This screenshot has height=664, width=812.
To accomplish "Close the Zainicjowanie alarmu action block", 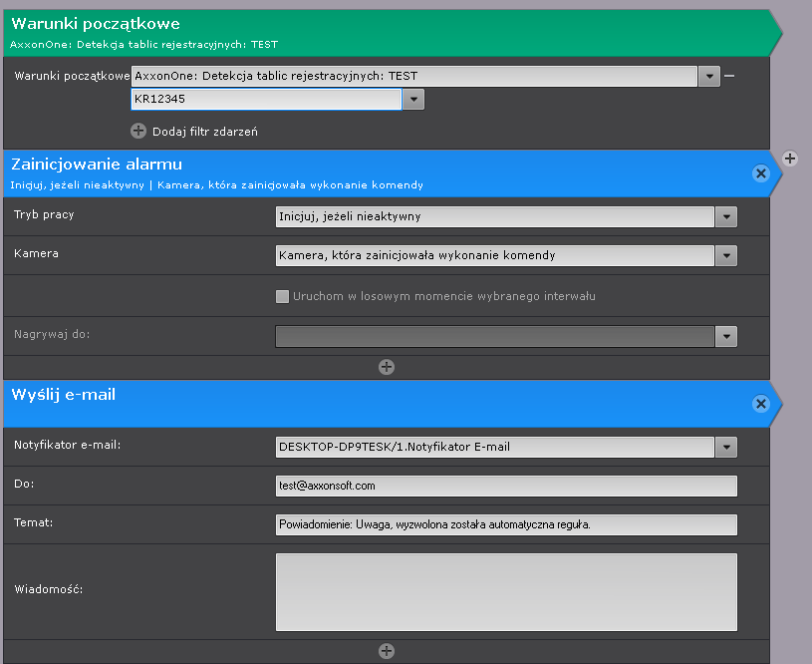I will [x=761, y=173].
